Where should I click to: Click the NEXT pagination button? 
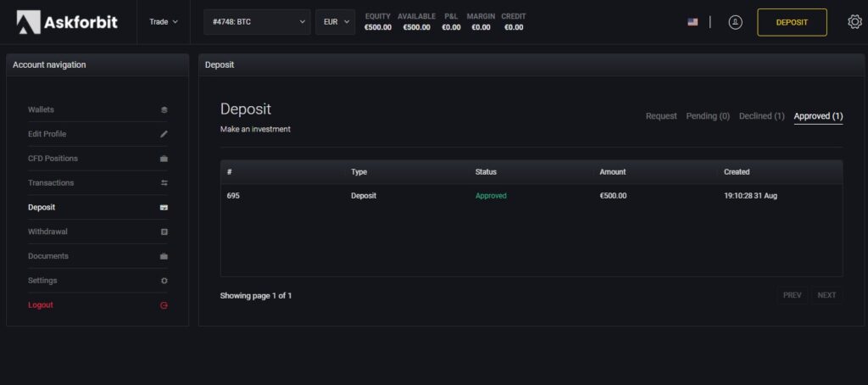[827, 295]
